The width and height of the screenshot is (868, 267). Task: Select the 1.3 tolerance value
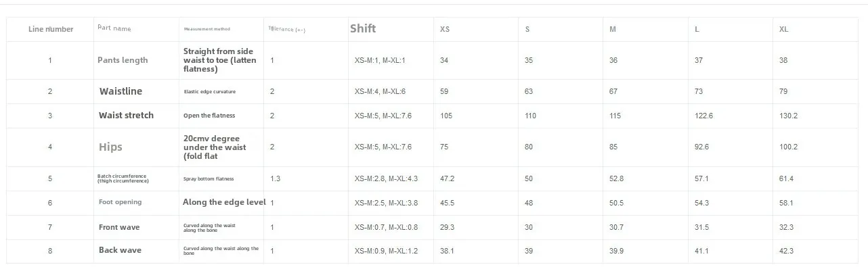[276, 178]
